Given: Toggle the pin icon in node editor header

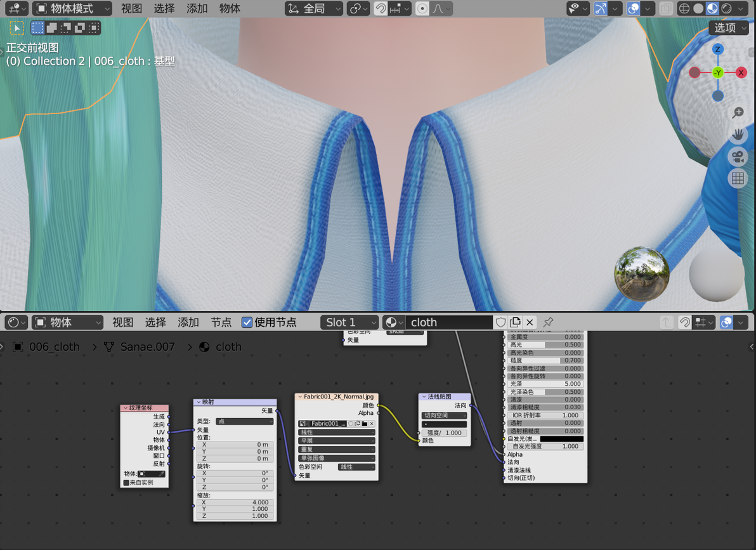Looking at the screenshot, I should pos(548,322).
